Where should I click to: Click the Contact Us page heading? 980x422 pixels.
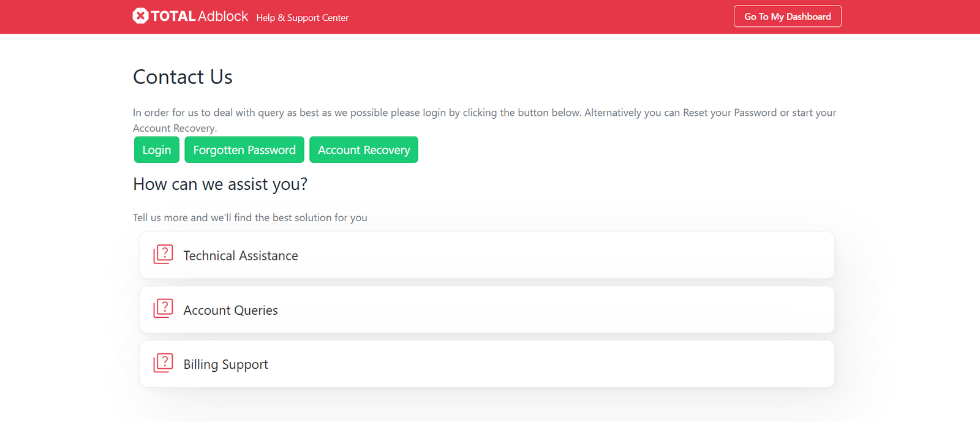click(x=183, y=77)
